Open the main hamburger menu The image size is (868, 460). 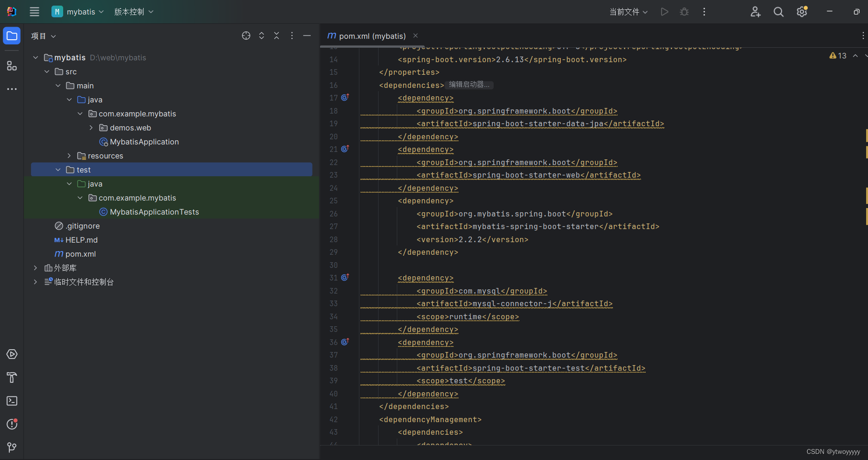(34, 12)
